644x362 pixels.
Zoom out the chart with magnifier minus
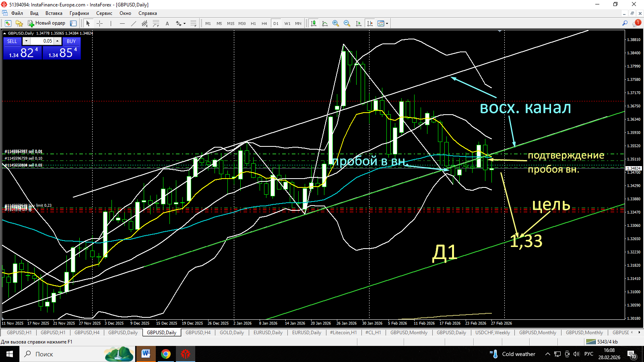(x=347, y=23)
